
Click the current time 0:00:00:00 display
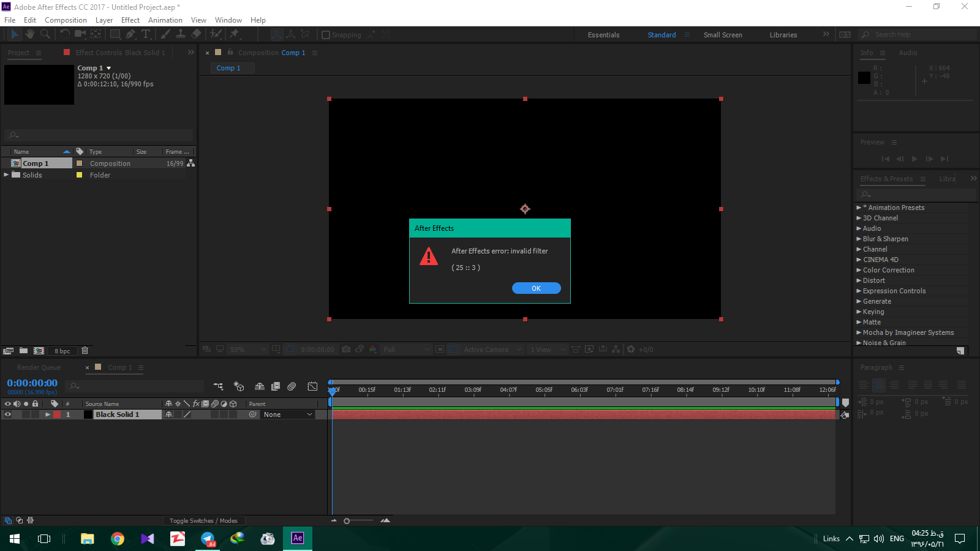pos(32,383)
